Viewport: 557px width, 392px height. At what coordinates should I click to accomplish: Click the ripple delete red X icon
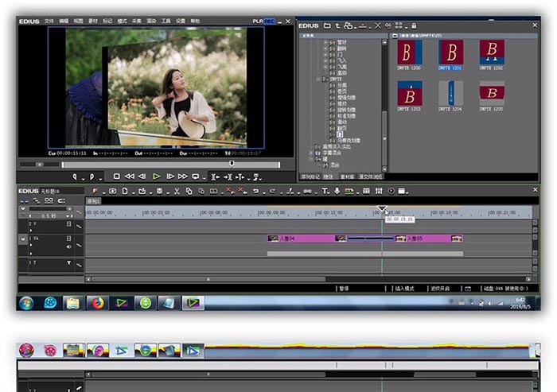tap(243, 191)
